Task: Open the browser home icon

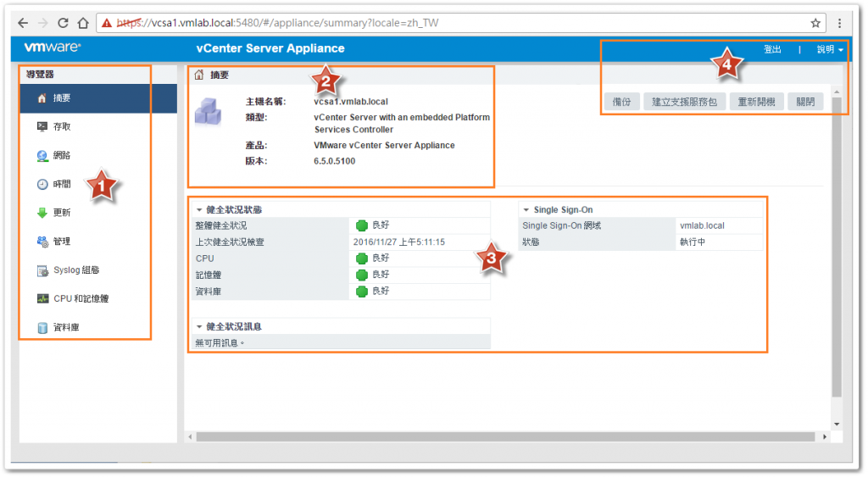Action: (83, 23)
